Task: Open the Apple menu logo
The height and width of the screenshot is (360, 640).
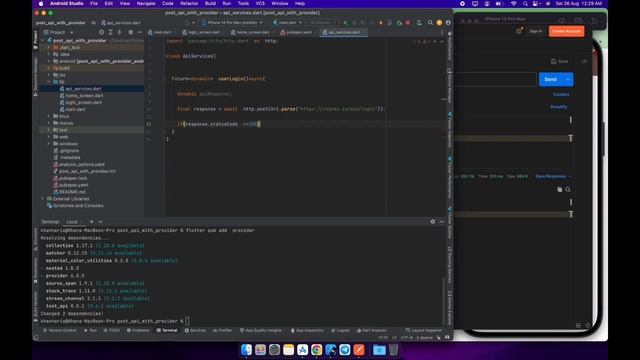Action: (x=41, y=4)
